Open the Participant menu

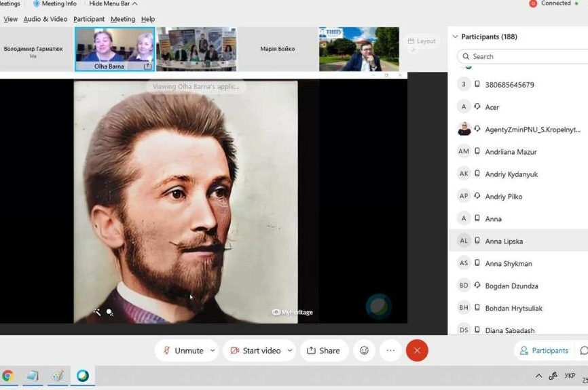point(89,19)
